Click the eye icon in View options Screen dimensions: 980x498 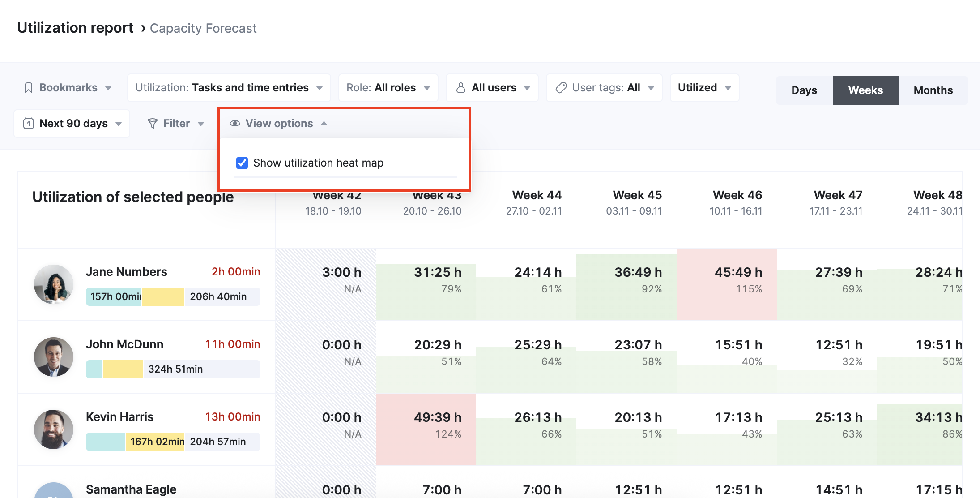(235, 123)
